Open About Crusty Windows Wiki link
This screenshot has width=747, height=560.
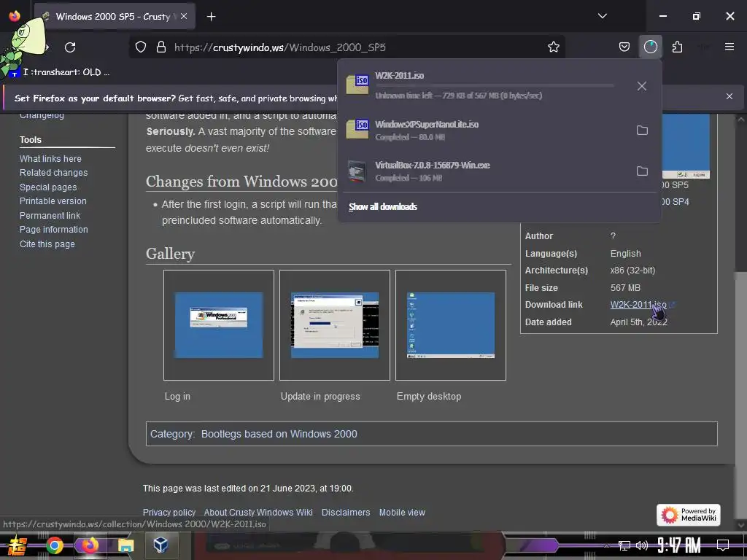[258, 513]
